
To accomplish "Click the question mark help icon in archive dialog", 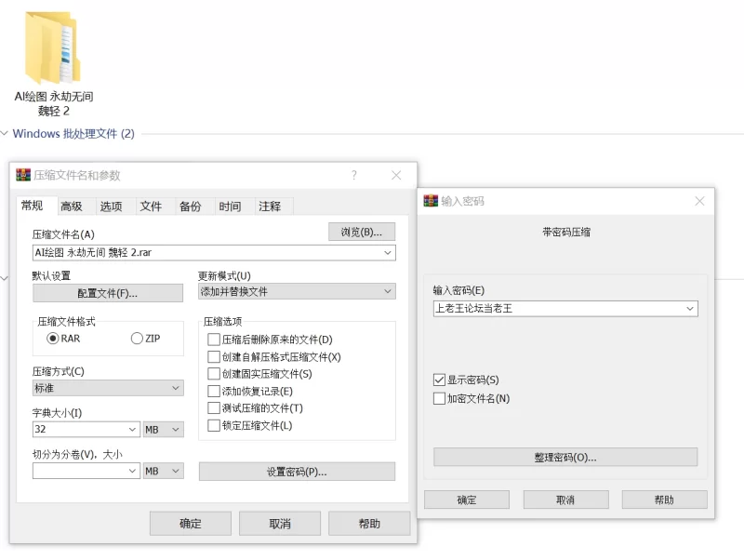I will 354,175.
